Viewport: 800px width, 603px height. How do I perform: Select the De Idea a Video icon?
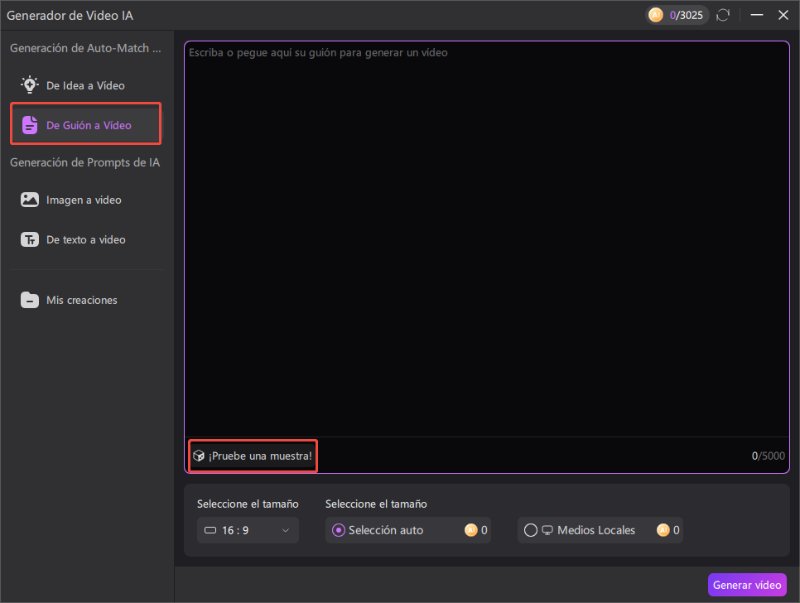tap(29, 85)
